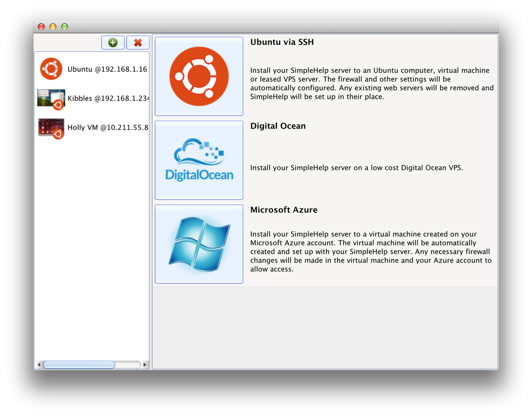Screen dimensions: 532x416
Task: Click the red X remove server button
Action: pos(138,43)
